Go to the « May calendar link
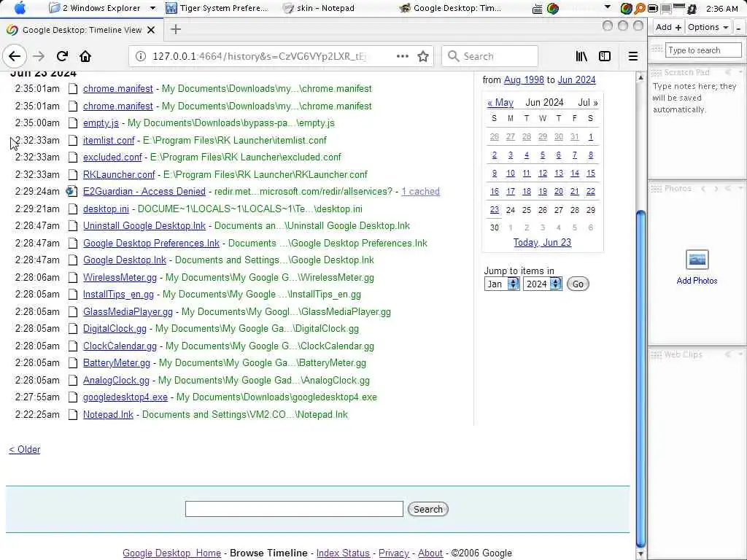This screenshot has height=560, width=747. coord(500,102)
